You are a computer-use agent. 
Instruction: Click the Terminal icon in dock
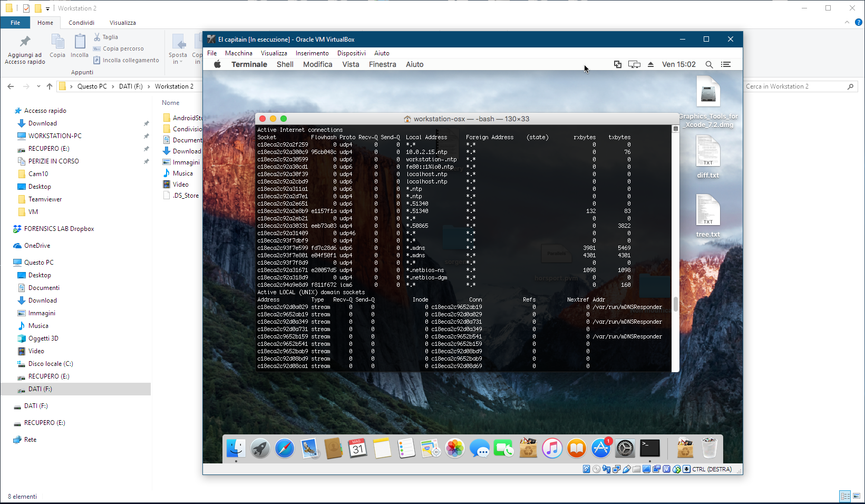(649, 448)
